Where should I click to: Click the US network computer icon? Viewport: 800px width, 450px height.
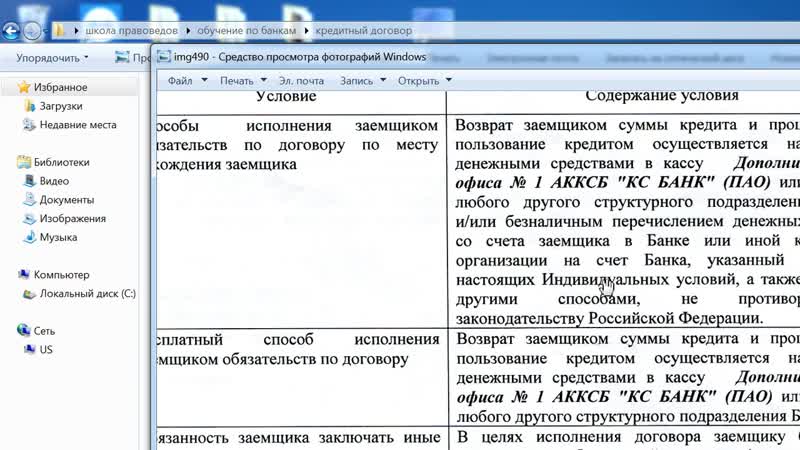(x=30, y=349)
